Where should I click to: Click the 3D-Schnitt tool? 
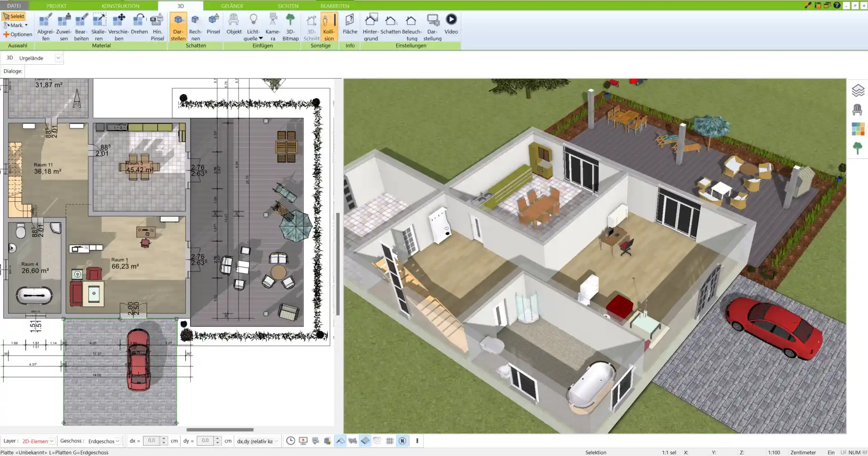point(311,27)
